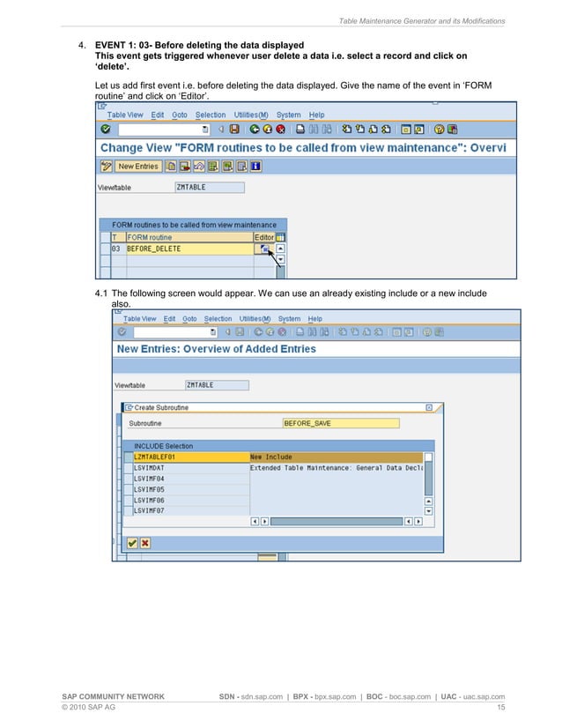562x728 pixels.
Task: Go to first page icon in Change View toolbar
Action: 346,129
